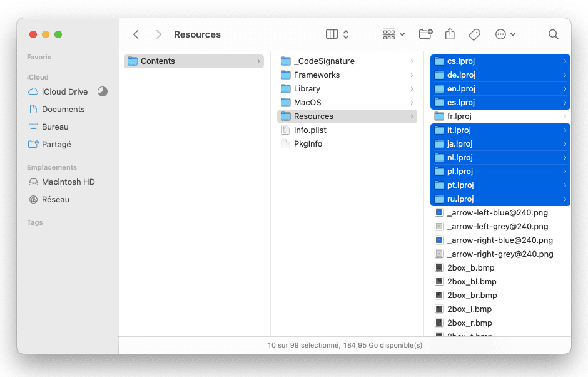Select the Contents folder
Viewport: 588px width, 377px height.
(194, 61)
